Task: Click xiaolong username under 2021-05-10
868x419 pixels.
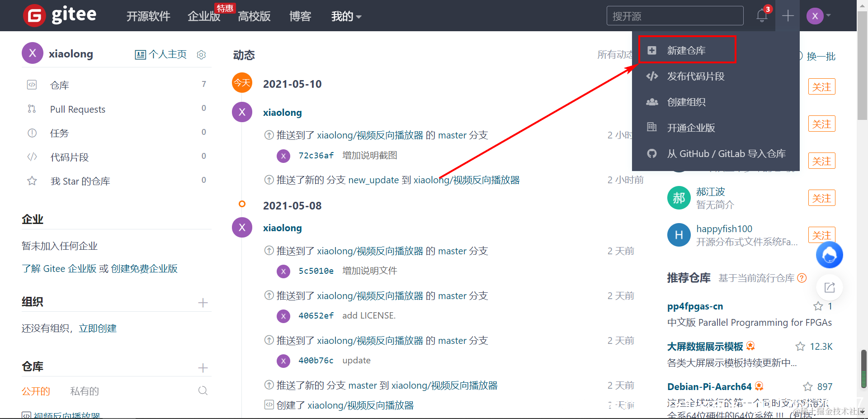Action: coord(283,112)
